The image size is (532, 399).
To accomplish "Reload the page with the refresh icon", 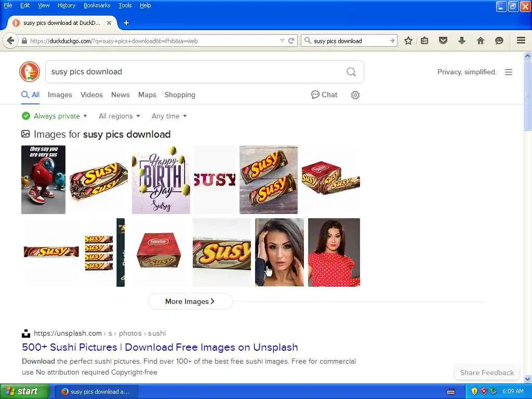I will point(291,41).
